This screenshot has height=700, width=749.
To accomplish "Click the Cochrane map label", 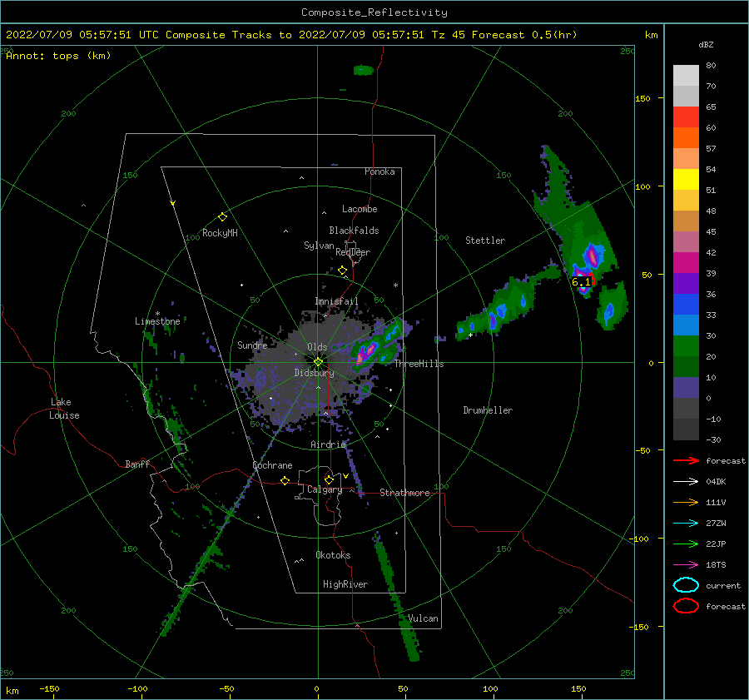I will 272,465.
